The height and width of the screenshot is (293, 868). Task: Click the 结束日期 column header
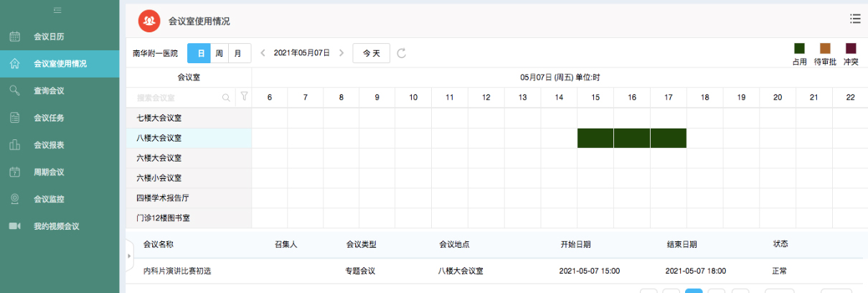[x=681, y=245]
